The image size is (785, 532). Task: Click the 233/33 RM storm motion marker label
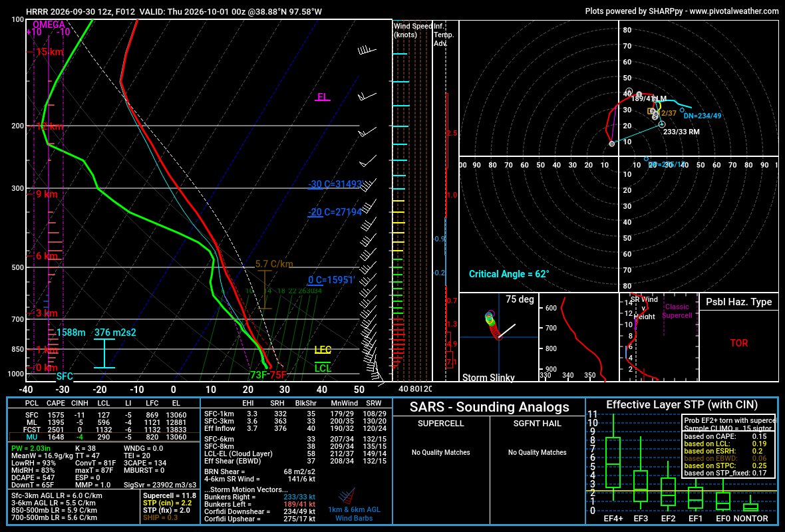point(681,132)
